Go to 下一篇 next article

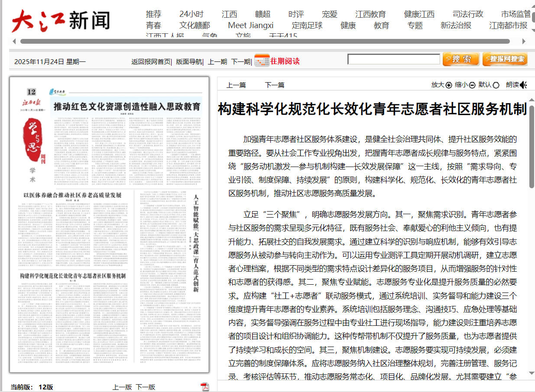[275, 85]
